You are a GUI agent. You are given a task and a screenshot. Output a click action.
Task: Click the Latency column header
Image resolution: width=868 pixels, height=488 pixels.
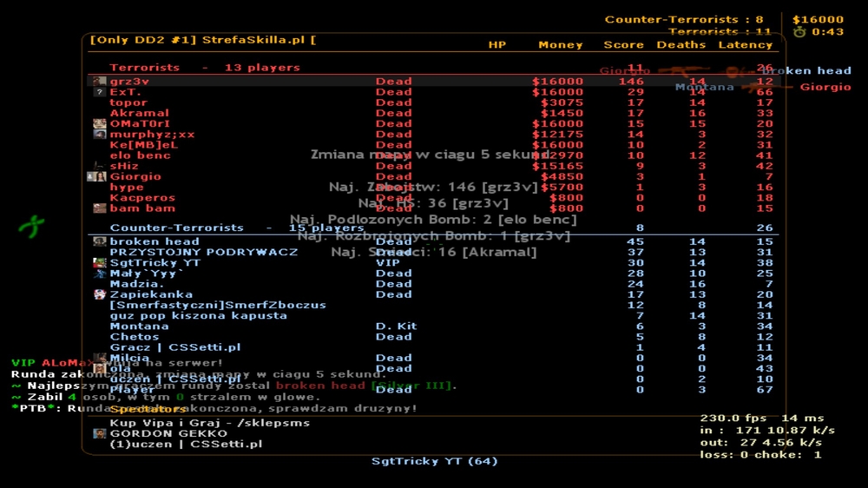click(745, 45)
